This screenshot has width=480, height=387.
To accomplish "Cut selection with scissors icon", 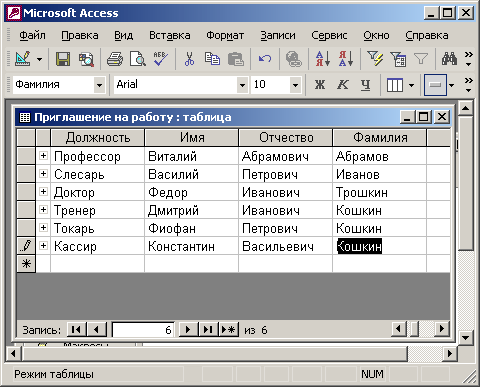I will click(189, 59).
